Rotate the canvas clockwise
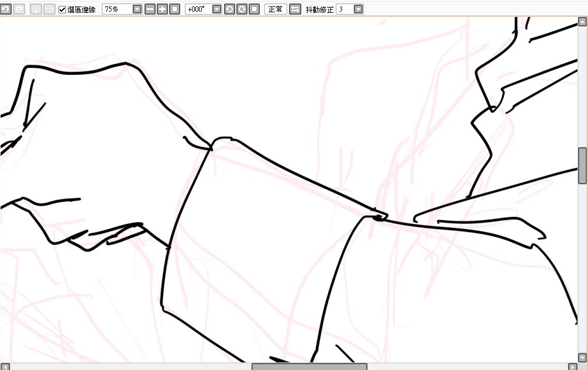The image size is (588, 370). (242, 9)
